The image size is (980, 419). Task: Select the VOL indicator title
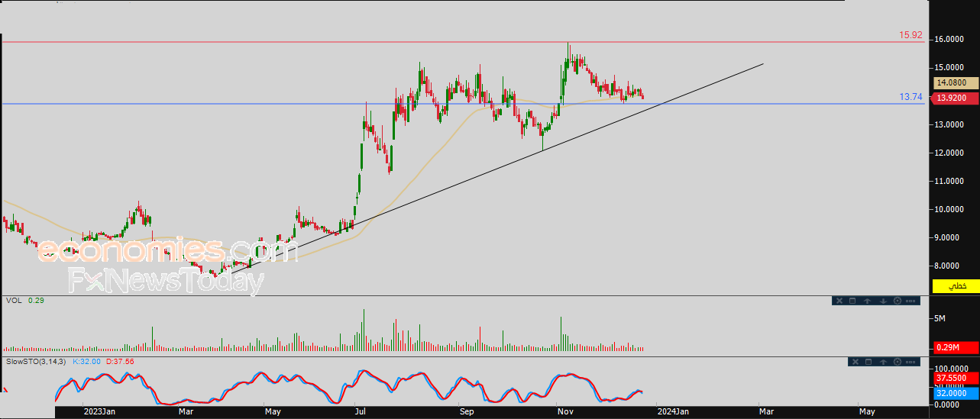point(13,301)
